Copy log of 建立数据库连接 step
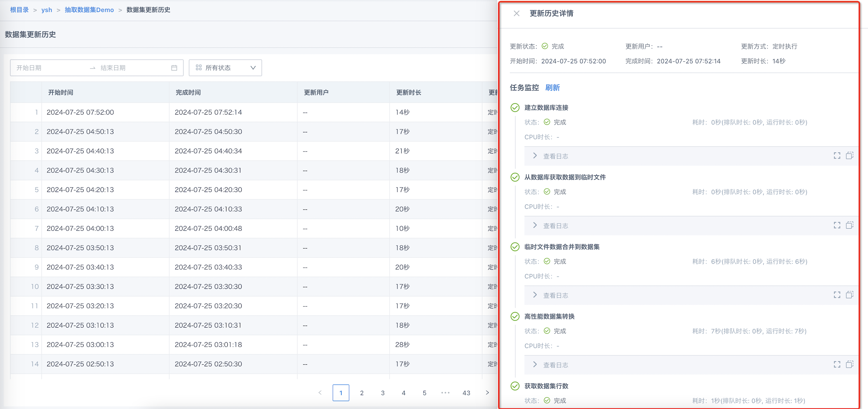Image resolution: width=868 pixels, height=409 pixels. click(849, 156)
